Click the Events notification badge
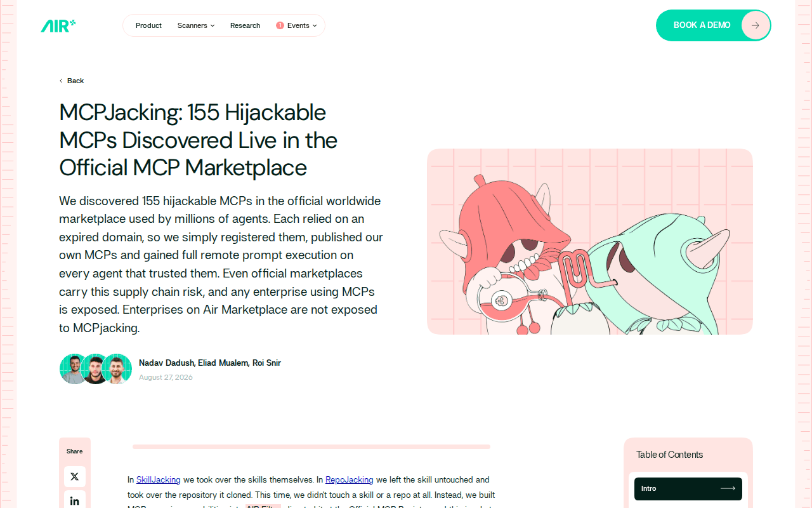The width and height of the screenshot is (812, 508). coord(280,25)
